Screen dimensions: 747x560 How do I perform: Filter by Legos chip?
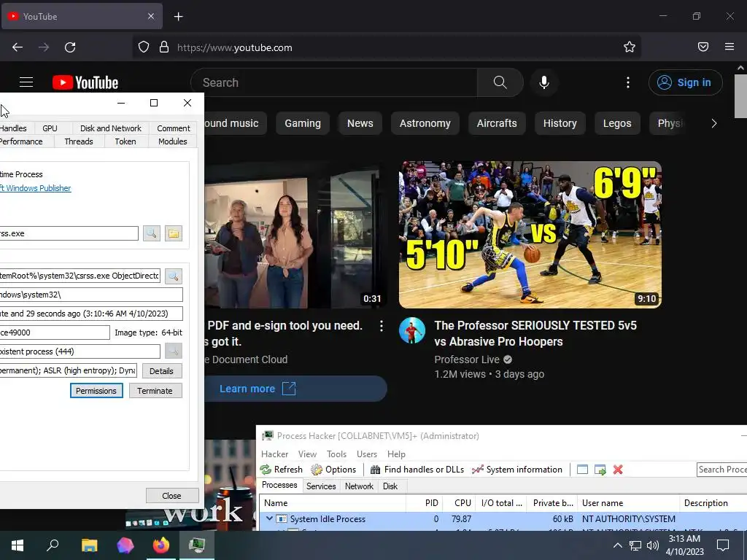(617, 123)
